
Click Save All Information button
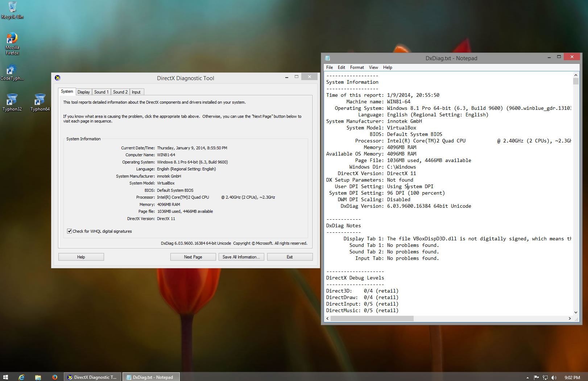click(241, 257)
